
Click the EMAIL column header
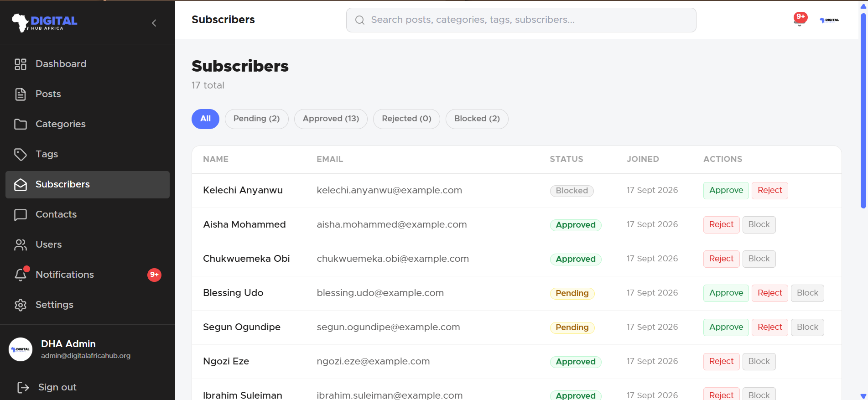point(330,159)
